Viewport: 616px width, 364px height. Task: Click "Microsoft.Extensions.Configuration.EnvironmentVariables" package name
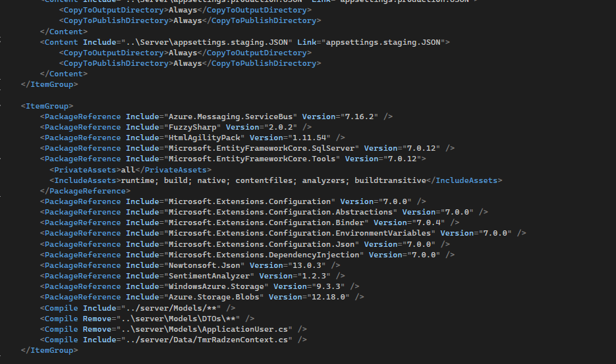(x=300, y=233)
